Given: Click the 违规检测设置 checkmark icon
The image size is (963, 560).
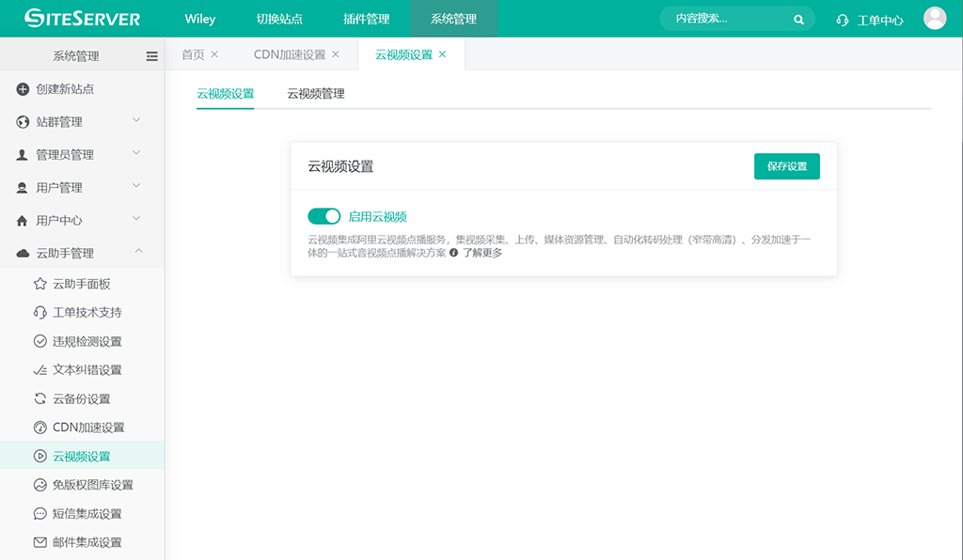Looking at the screenshot, I should (40, 341).
